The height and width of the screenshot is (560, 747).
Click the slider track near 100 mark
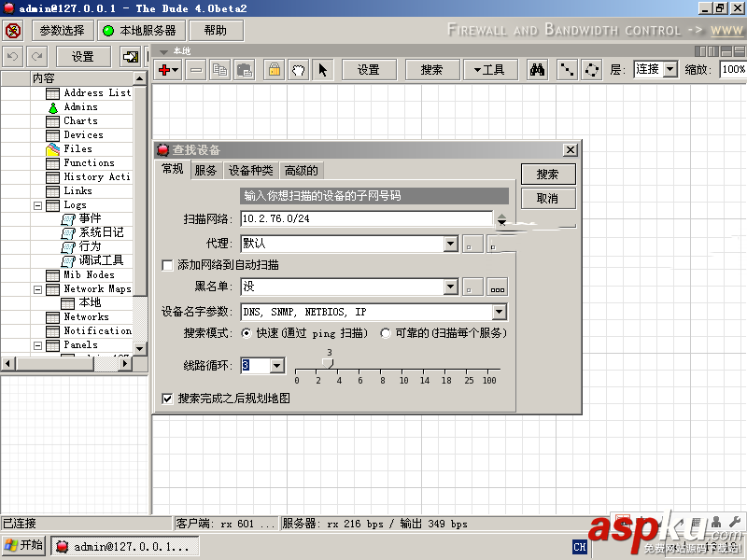pos(487,370)
